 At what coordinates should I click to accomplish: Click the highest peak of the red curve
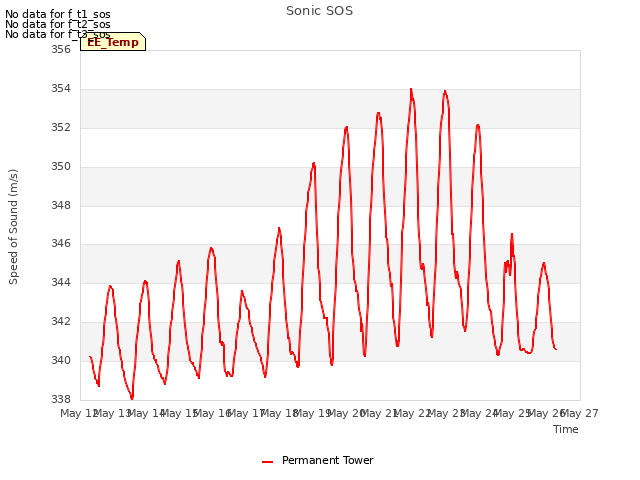[411, 89]
